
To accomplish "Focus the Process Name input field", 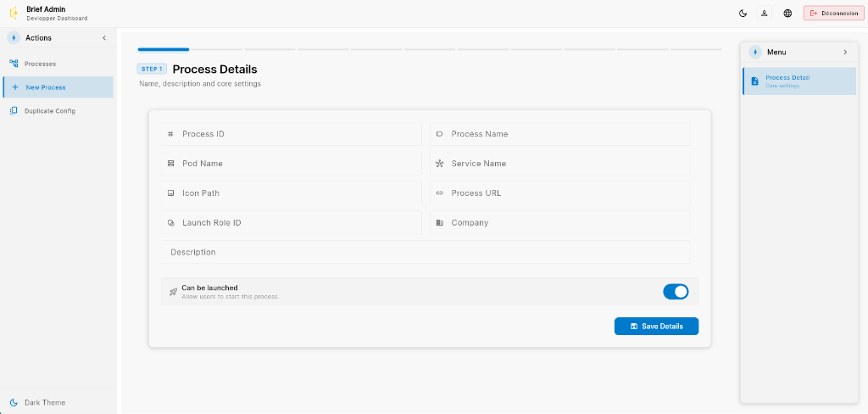I will (x=560, y=134).
